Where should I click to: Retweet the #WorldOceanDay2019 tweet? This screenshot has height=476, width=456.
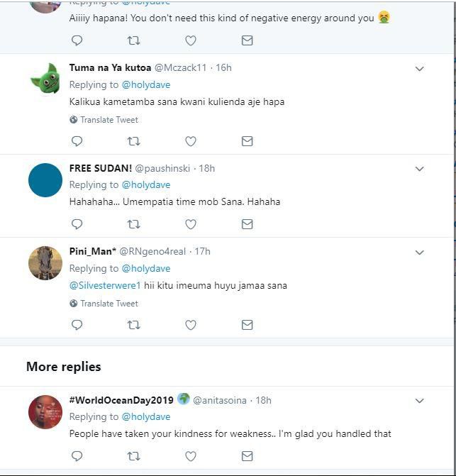pos(133,456)
